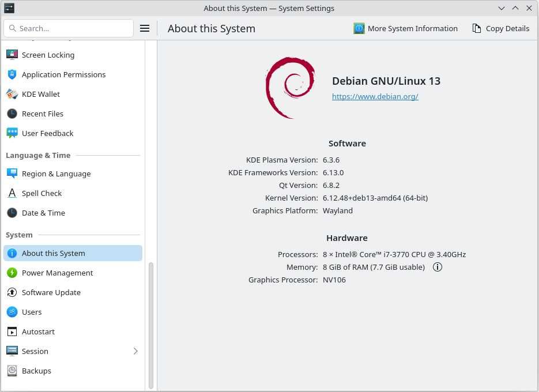
Task: Click the Copy Details clipboard icon
Action: point(476,28)
